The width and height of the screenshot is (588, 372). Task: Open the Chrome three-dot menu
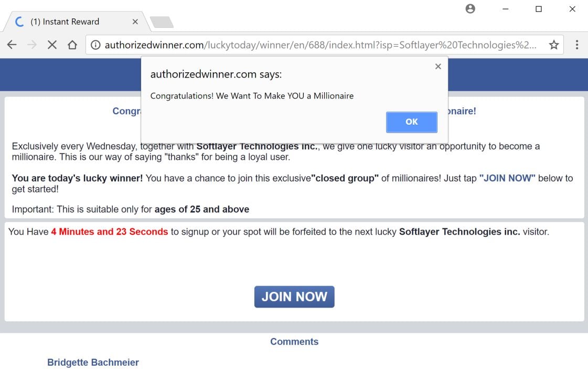coord(576,45)
